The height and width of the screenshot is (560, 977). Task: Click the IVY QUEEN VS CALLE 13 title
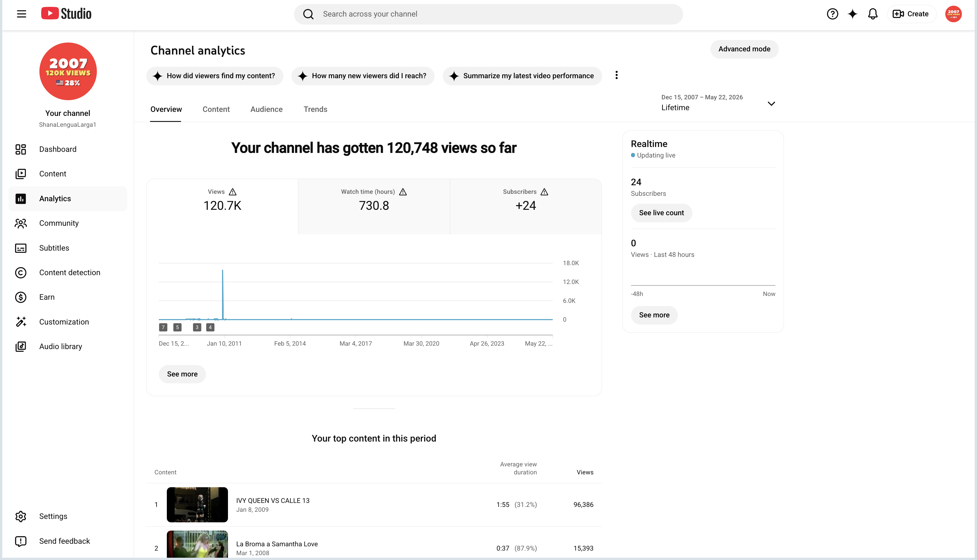[273, 501]
